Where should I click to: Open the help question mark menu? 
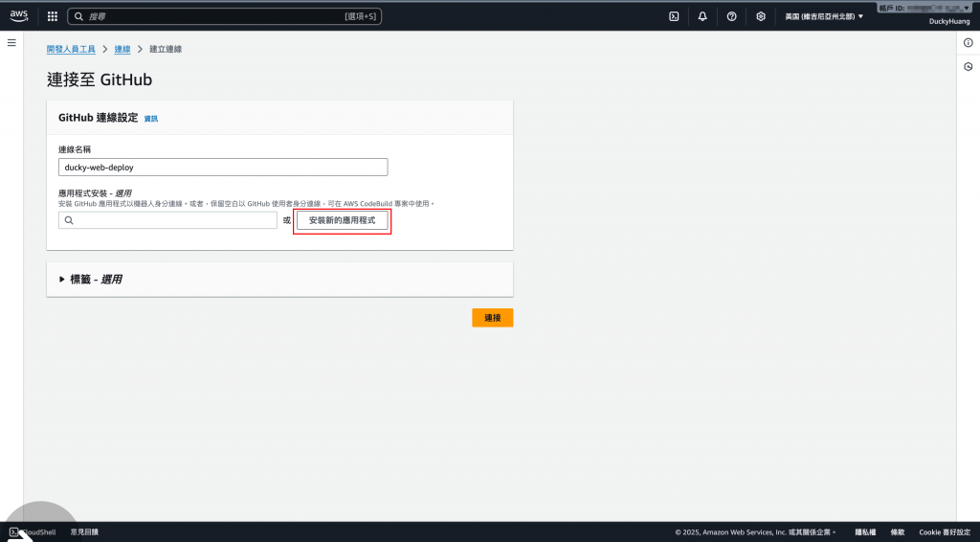pyautogui.click(x=732, y=16)
